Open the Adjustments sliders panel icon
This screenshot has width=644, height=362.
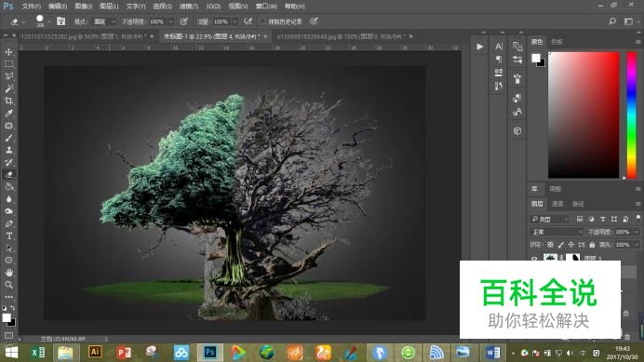517,60
